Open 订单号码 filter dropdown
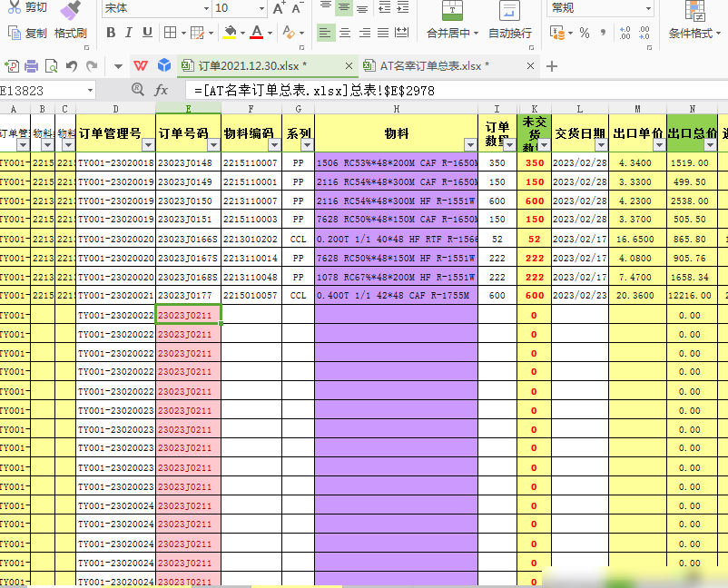The width and height of the screenshot is (728, 588). (213, 145)
